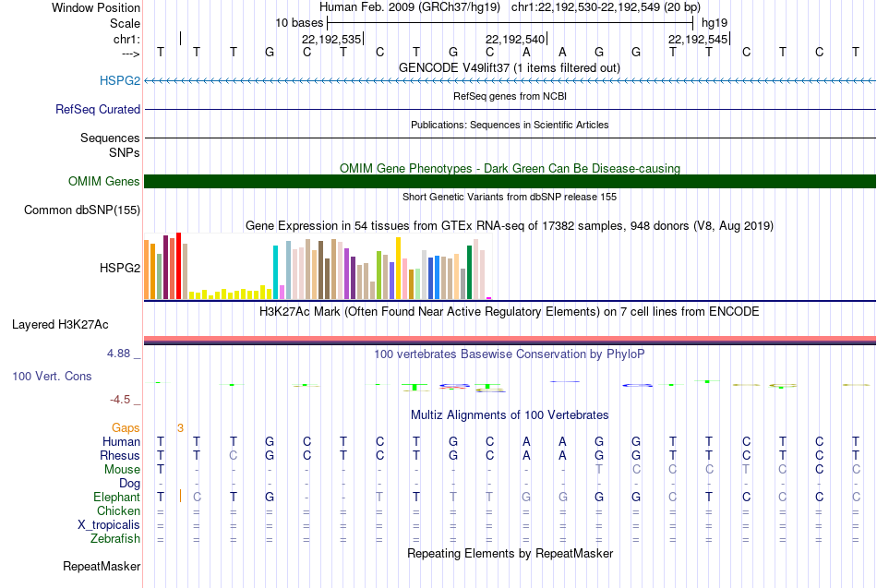The height and width of the screenshot is (588, 877).
Task: Select the SNPs track label
Action: [125, 152]
